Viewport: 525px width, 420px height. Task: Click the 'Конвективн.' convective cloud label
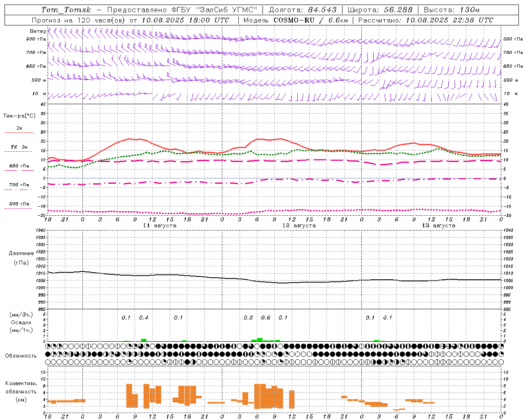[x=21, y=383]
